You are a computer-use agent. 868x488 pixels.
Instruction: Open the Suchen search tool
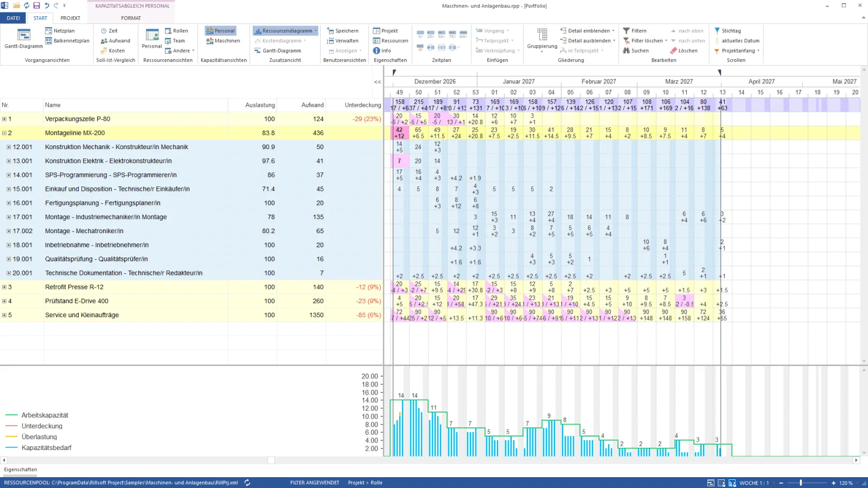[636, 50]
